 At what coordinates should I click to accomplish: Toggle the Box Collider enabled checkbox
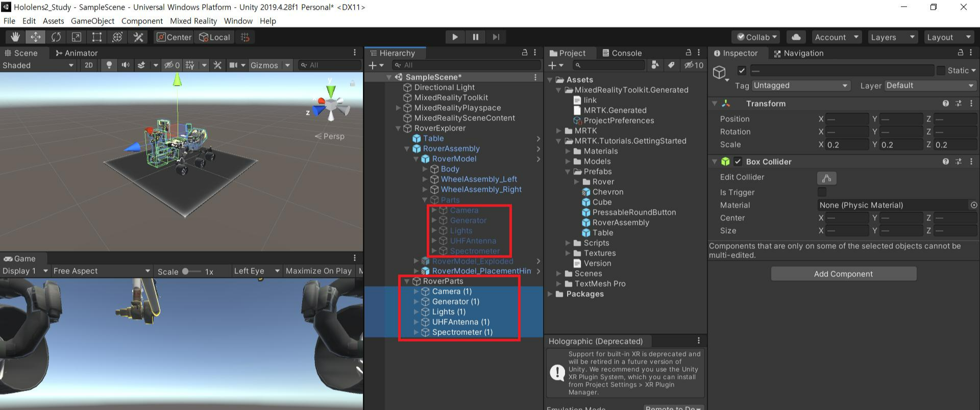[738, 162]
